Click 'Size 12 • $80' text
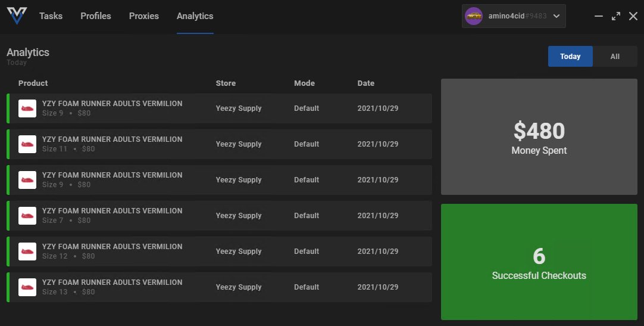The width and height of the screenshot is (644, 326). coord(68,256)
